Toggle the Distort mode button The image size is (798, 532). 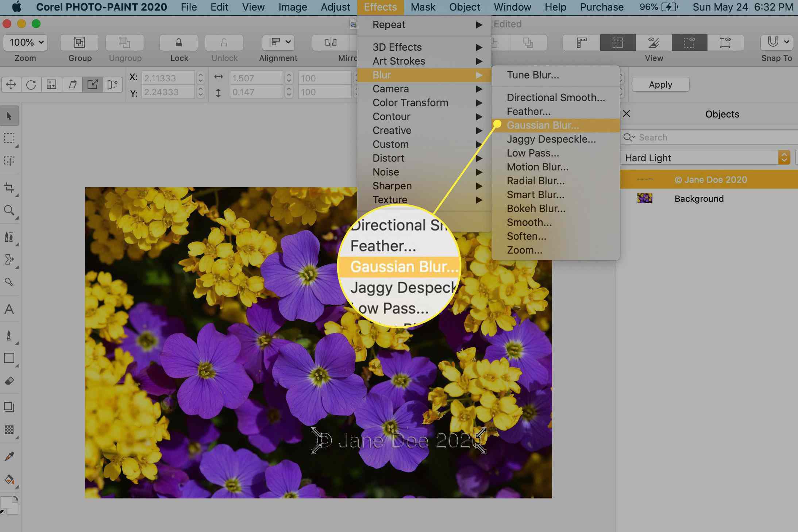coord(92,85)
